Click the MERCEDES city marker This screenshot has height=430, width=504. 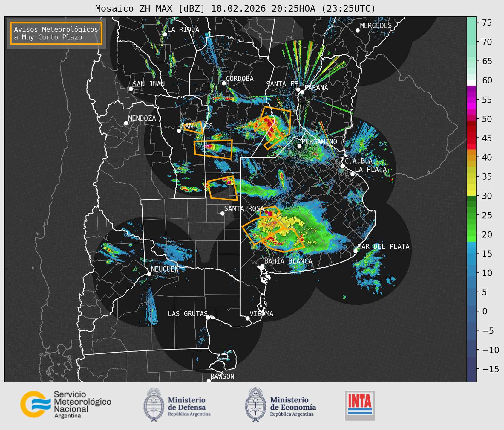click(x=357, y=31)
